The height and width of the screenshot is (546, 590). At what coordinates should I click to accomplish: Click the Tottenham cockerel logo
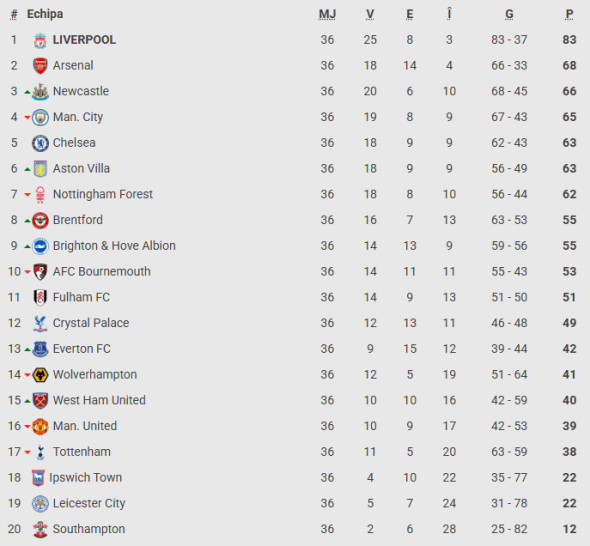pyautogui.click(x=40, y=452)
